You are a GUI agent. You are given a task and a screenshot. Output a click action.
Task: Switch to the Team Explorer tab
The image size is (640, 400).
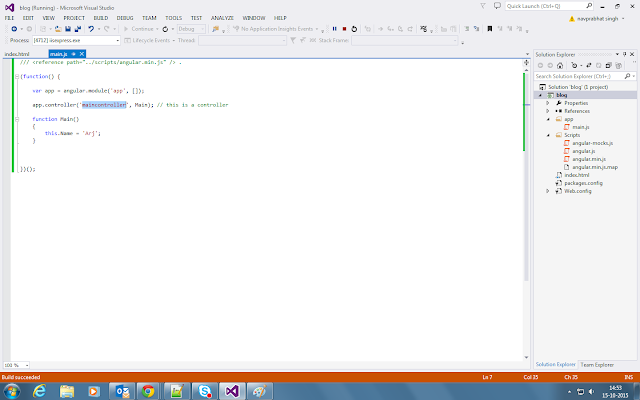(x=597, y=365)
